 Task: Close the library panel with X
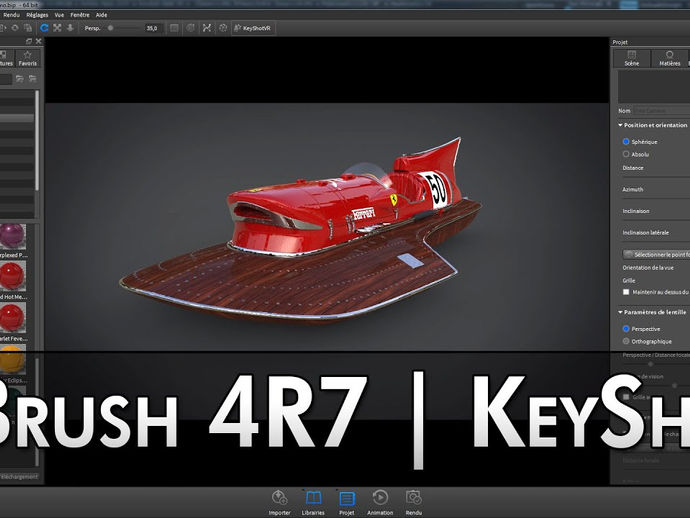tap(39, 41)
